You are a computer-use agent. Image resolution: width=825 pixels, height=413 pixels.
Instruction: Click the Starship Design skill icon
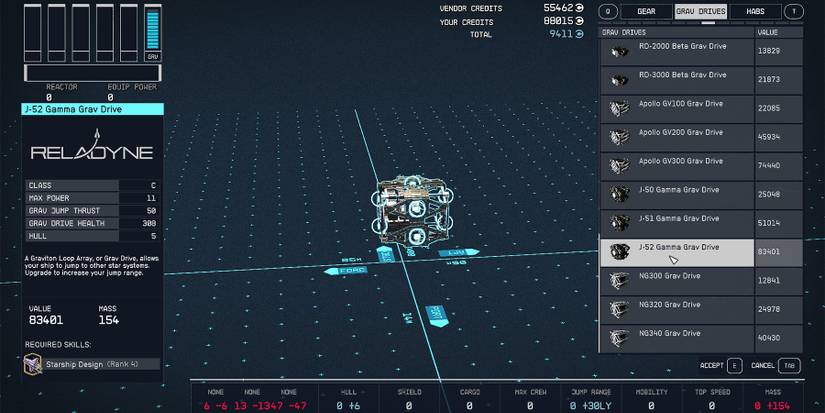point(34,365)
